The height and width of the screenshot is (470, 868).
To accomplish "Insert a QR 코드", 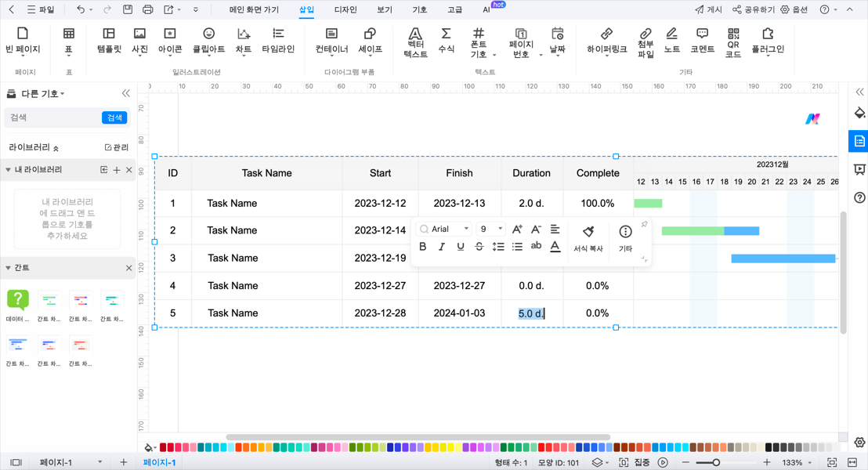I will pyautogui.click(x=733, y=43).
